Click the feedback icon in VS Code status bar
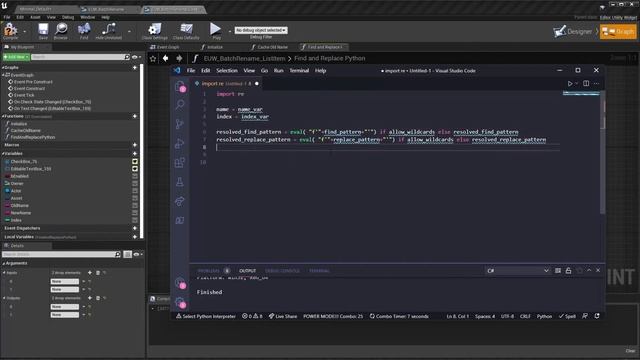This screenshot has height=360, width=640. tap(585, 316)
